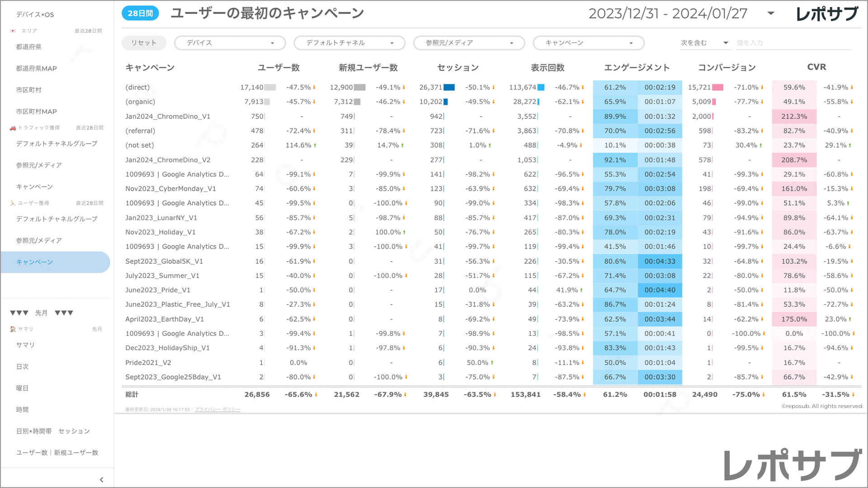This screenshot has height=488, width=868.
Task: Click the car icon beside トラフィック獲得
Action: (13, 128)
